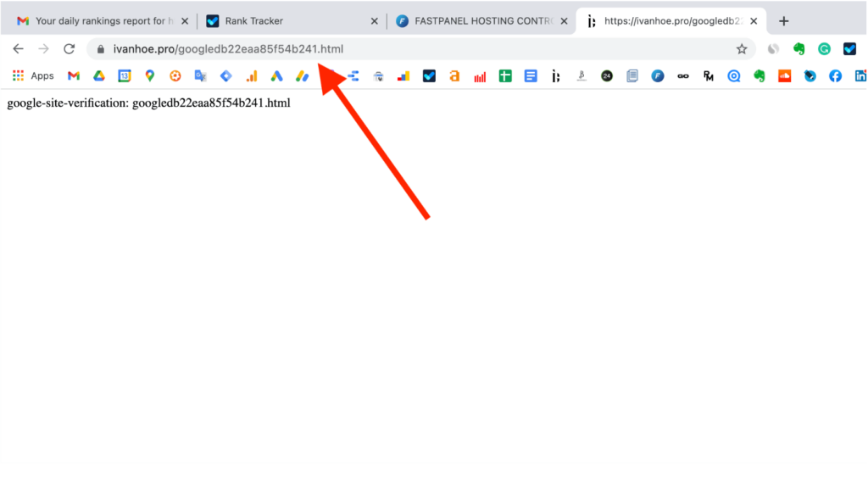
Task: Close the FASTPANEL HOSTING tab
Action: [564, 21]
